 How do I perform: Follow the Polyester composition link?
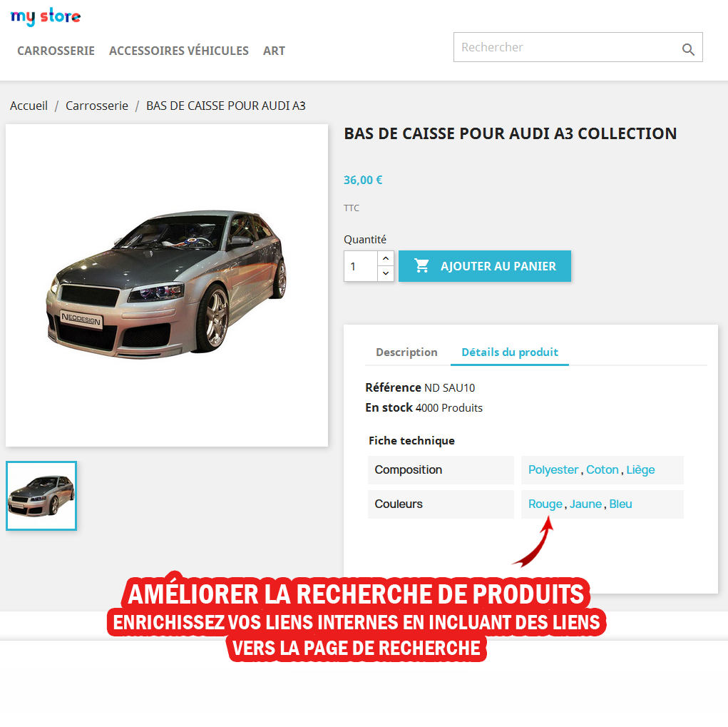(553, 469)
